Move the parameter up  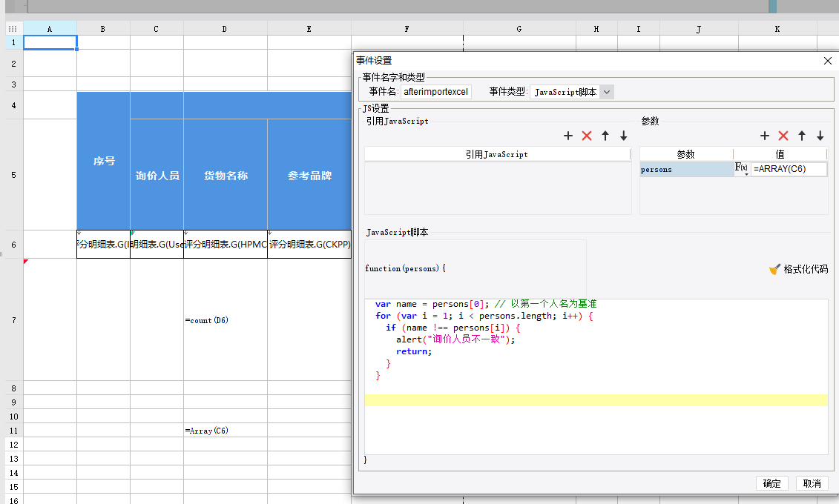[x=802, y=136]
